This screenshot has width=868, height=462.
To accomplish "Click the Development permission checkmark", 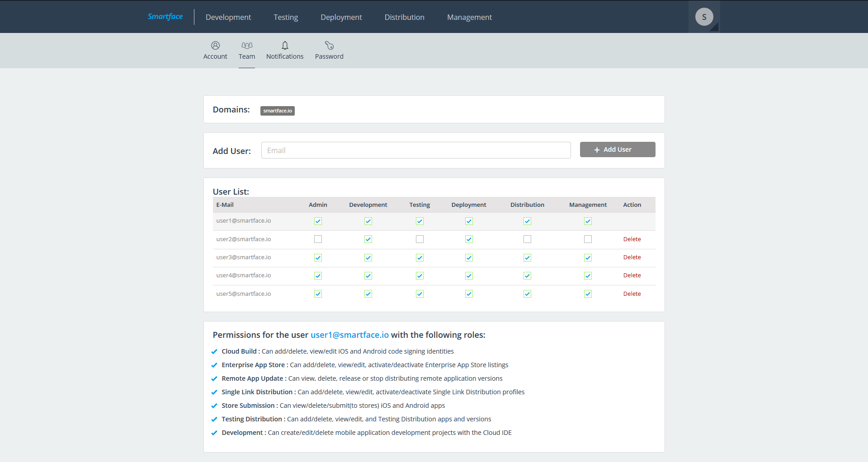I will click(214, 433).
